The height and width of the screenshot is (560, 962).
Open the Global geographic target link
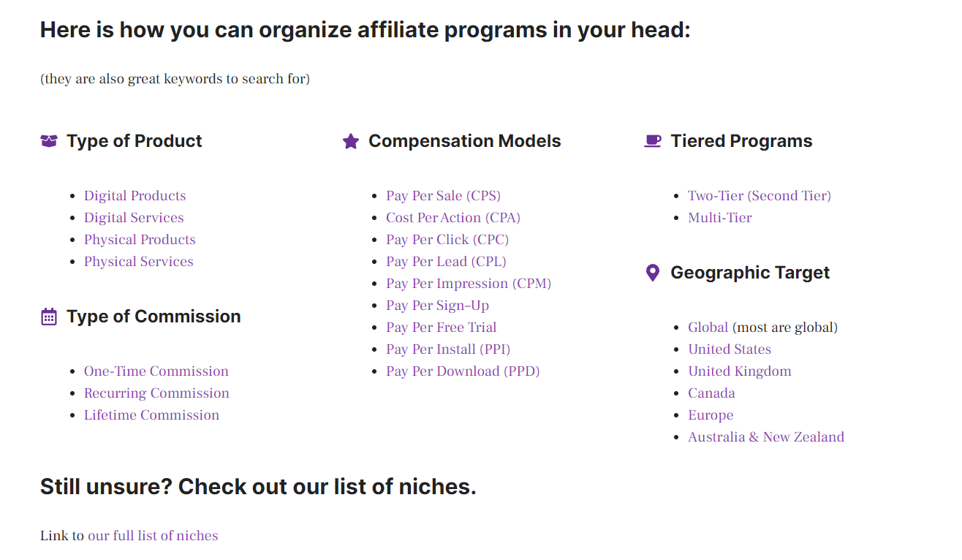[708, 328]
